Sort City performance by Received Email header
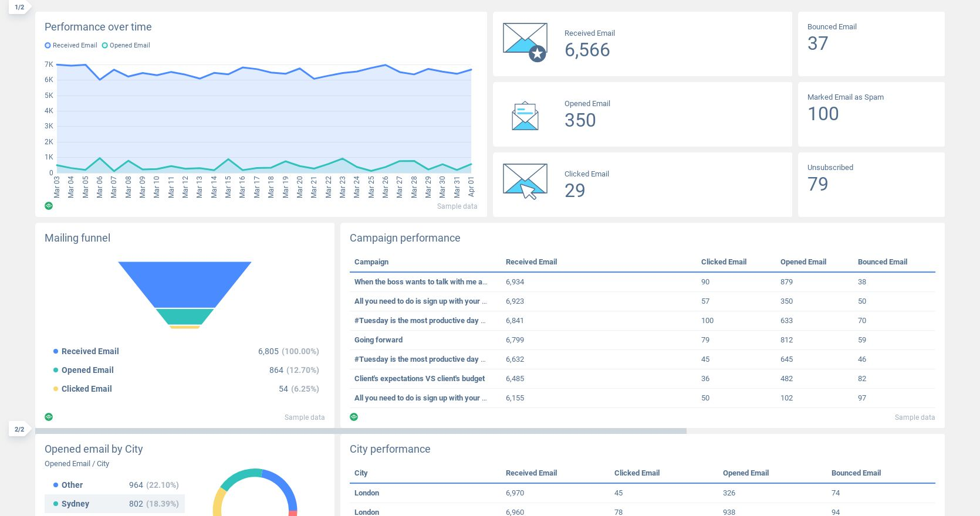Image resolution: width=980 pixels, height=516 pixels. [531, 473]
